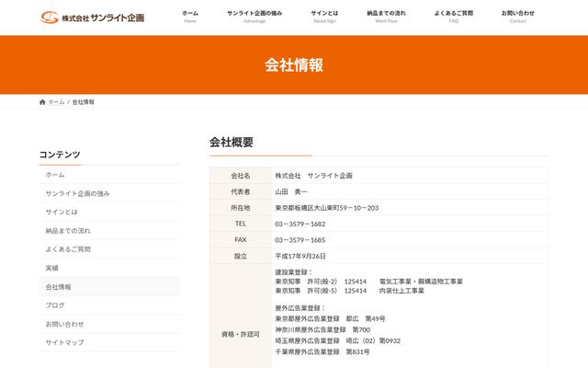This screenshot has height=368, width=588.
Task: Click the 代表者 table label
Action: click(241, 191)
